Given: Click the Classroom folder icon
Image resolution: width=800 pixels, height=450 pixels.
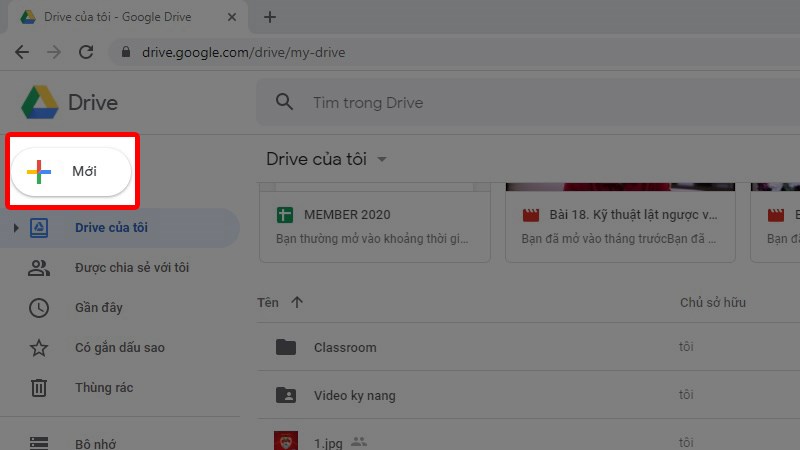Looking at the screenshot, I should pos(286,347).
